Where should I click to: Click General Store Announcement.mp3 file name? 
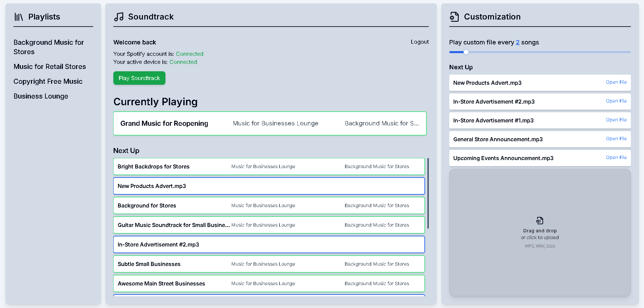498,139
